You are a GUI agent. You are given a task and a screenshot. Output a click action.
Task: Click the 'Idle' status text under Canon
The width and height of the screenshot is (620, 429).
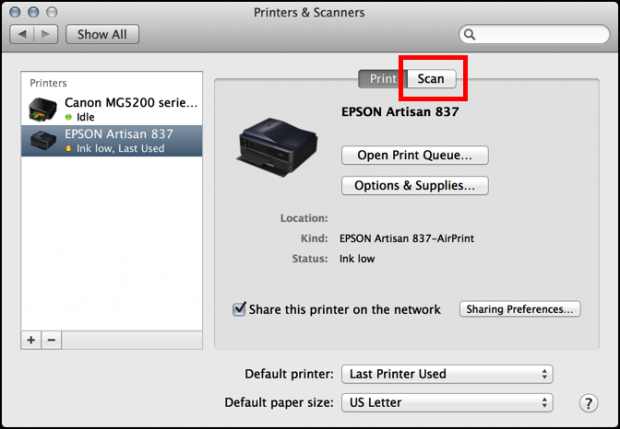point(85,117)
